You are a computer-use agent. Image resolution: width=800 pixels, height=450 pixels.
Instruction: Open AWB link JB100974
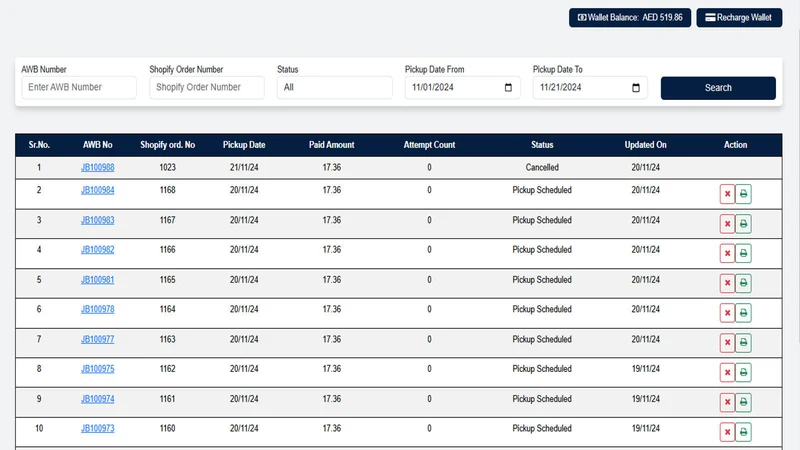click(97, 399)
